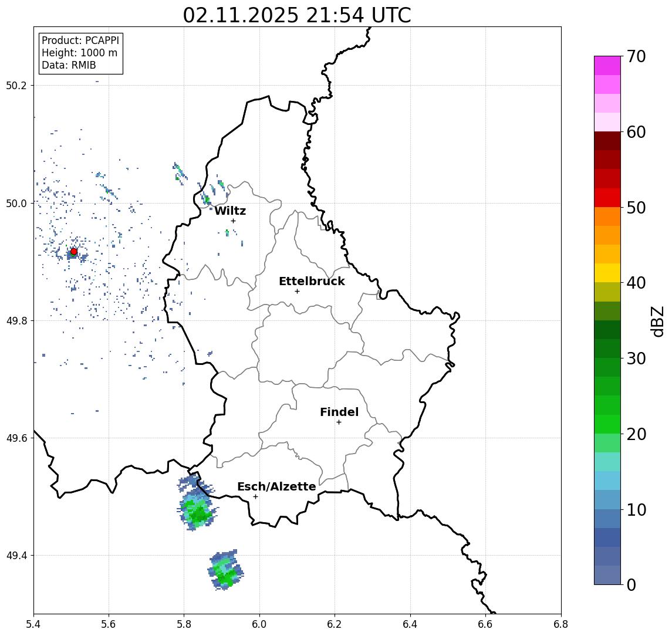The width and height of the screenshot is (672, 636).
Task: Click the 10 tick on colorbar
Action: [636, 509]
